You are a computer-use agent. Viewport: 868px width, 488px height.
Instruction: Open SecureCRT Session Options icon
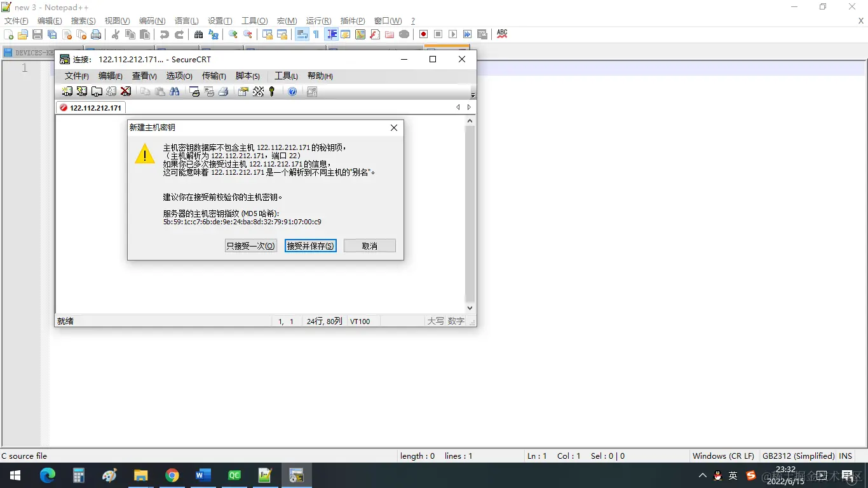tap(243, 91)
